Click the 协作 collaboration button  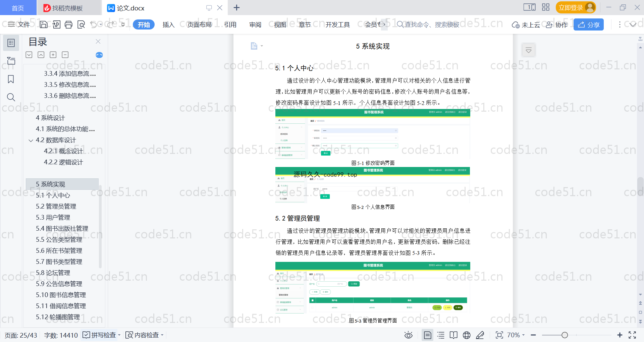(557, 25)
